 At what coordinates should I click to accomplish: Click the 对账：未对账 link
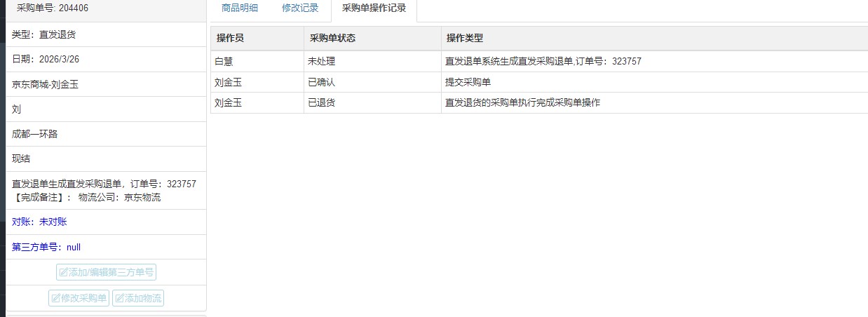click(39, 222)
